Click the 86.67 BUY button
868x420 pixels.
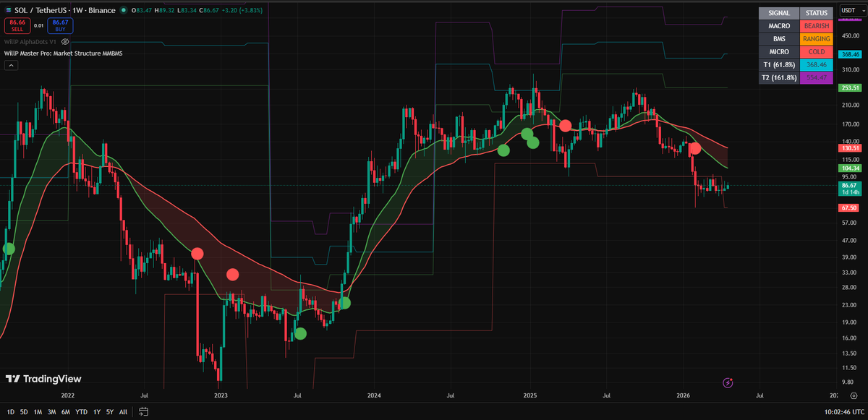[60, 26]
